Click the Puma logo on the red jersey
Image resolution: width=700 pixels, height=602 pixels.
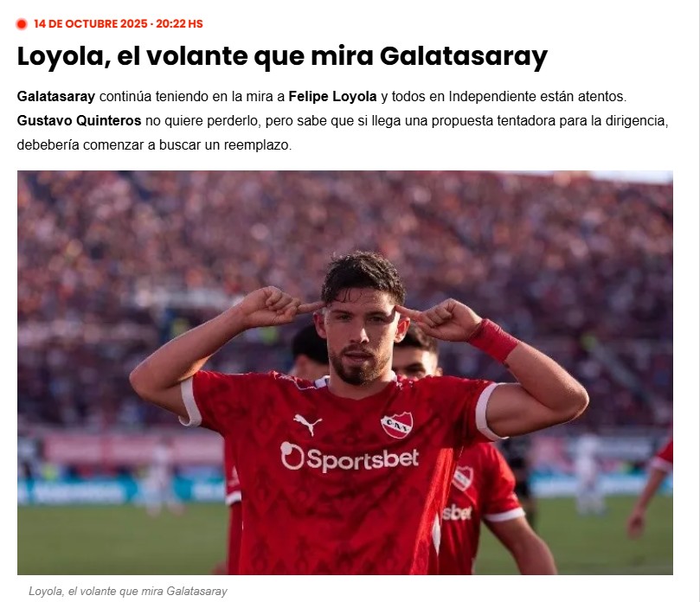click(307, 424)
